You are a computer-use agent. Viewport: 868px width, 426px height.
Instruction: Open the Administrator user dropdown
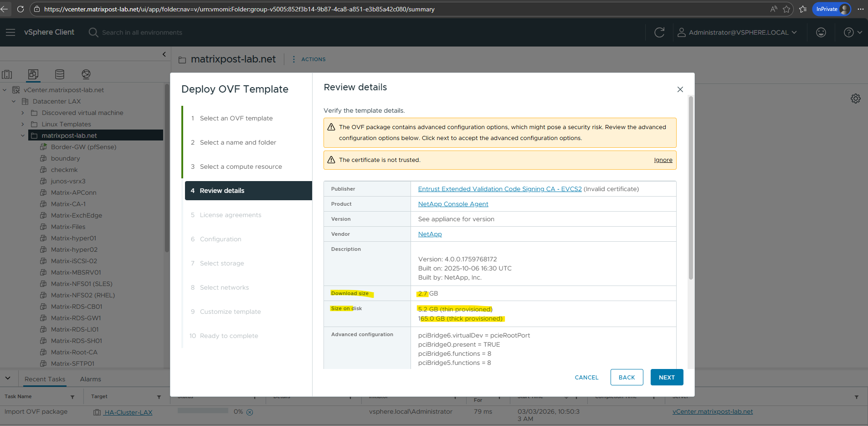click(x=737, y=32)
